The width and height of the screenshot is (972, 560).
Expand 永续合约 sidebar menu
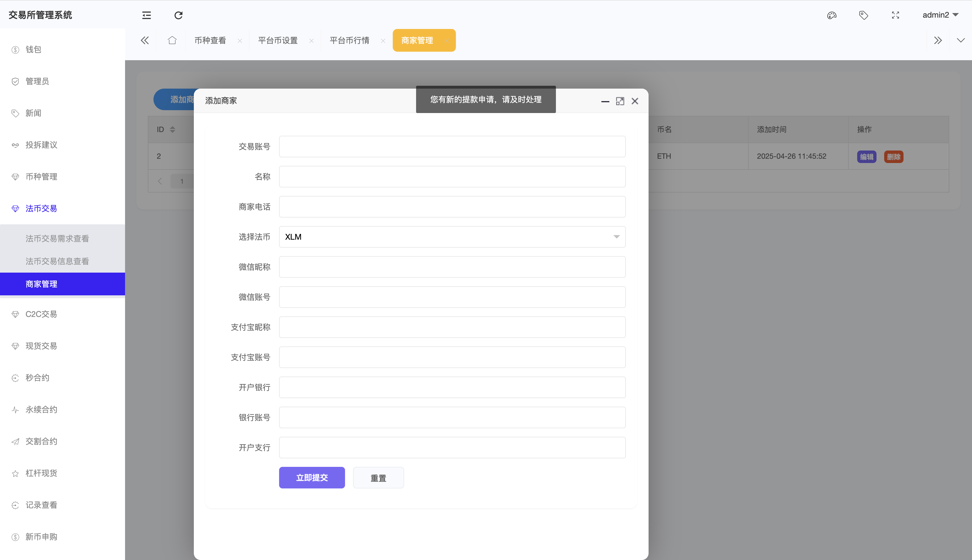[62, 409]
